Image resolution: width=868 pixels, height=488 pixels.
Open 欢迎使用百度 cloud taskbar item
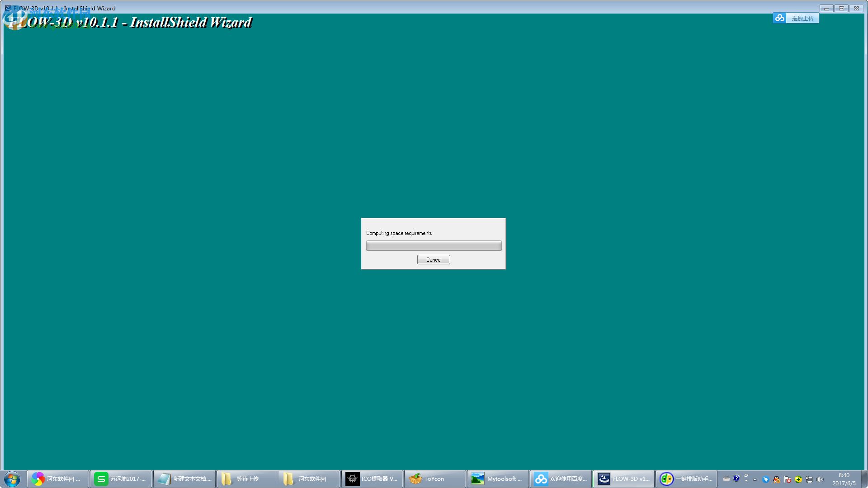[561, 479]
